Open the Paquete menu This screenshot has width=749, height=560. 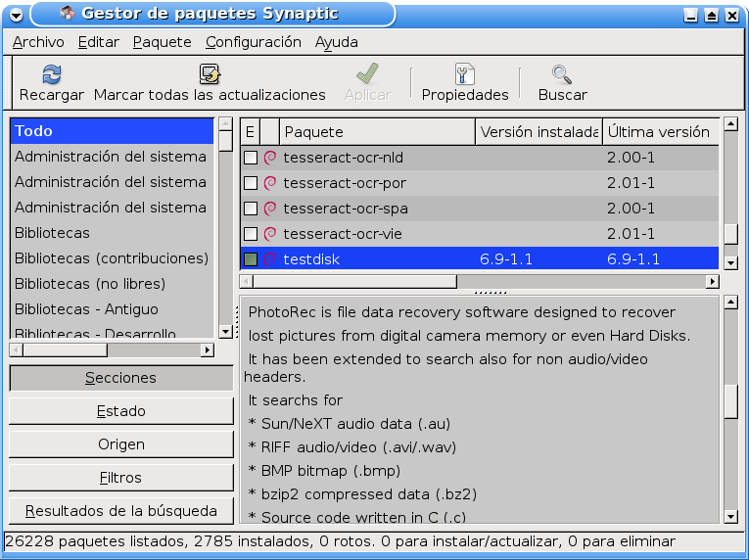pyautogui.click(x=162, y=42)
